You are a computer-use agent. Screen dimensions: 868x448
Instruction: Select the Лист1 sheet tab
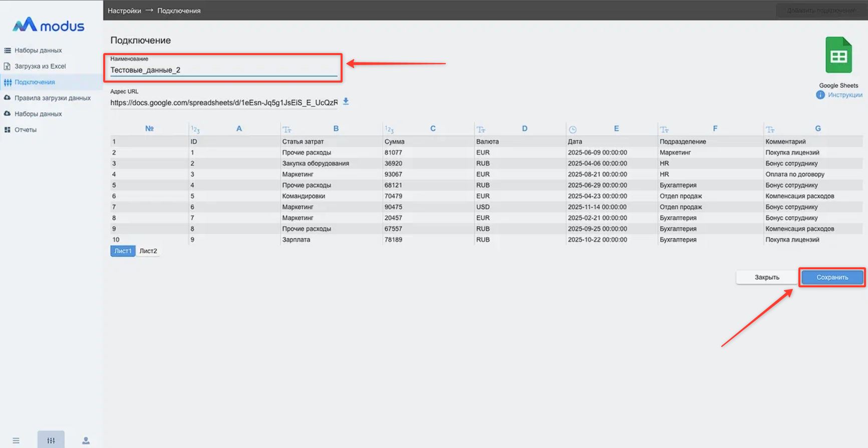123,251
